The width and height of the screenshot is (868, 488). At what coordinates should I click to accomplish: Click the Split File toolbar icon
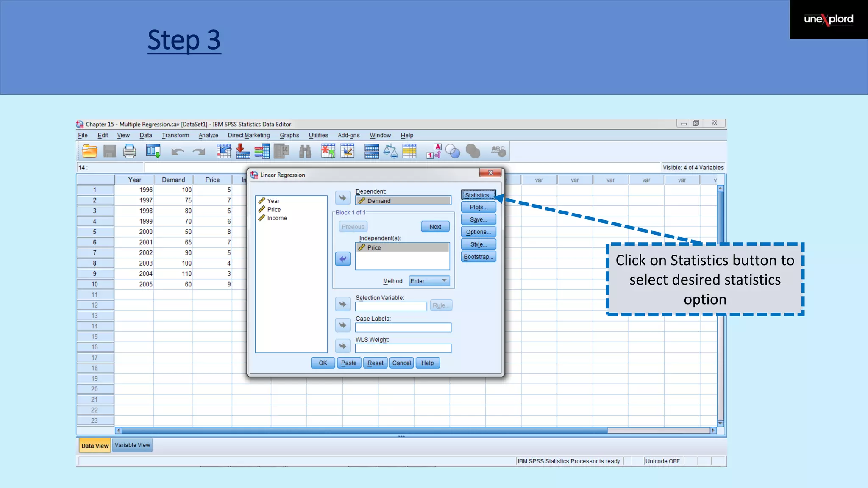[371, 151]
